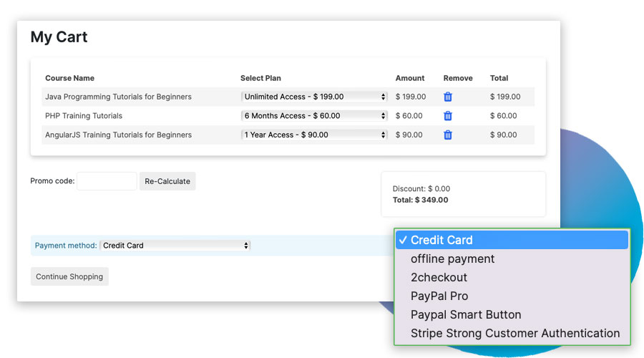Click the $ 199.00 total in the Java row

tap(505, 97)
